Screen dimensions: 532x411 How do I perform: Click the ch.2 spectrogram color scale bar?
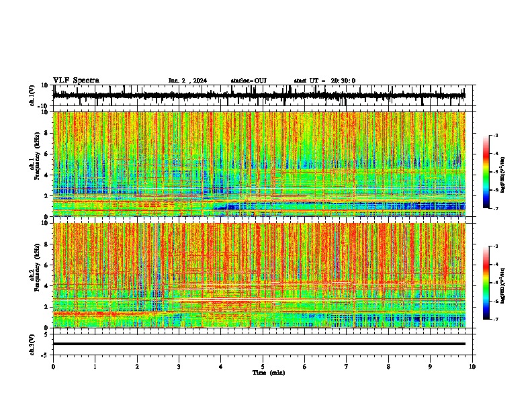[486, 283]
